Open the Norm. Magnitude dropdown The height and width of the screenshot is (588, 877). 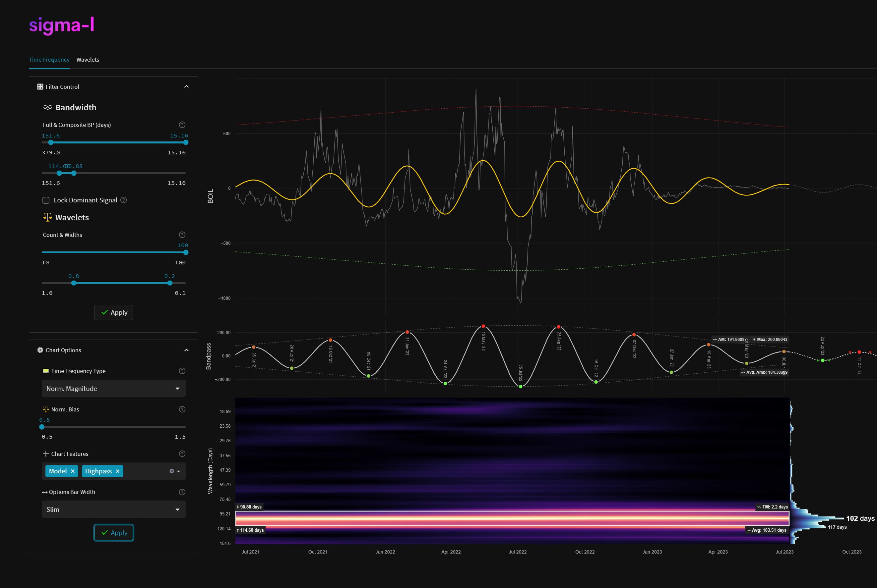pos(113,389)
